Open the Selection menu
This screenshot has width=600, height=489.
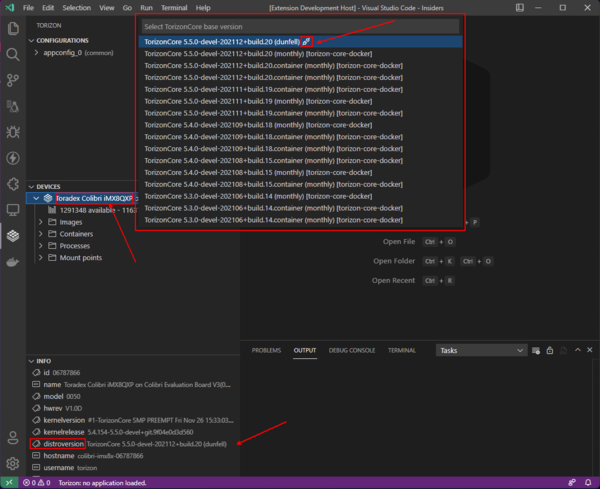[x=77, y=8]
